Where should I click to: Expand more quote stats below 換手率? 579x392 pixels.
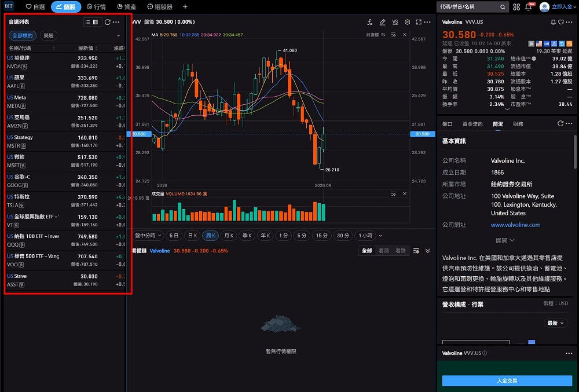507,109
